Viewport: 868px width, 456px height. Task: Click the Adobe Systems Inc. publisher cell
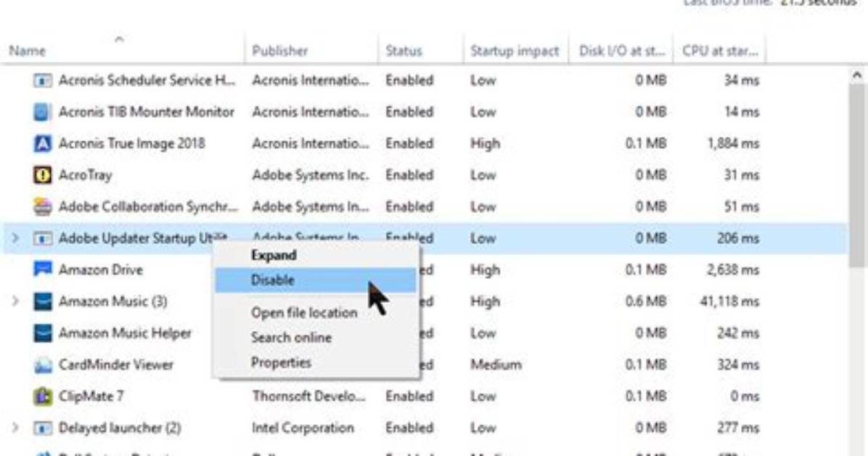coord(310,175)
